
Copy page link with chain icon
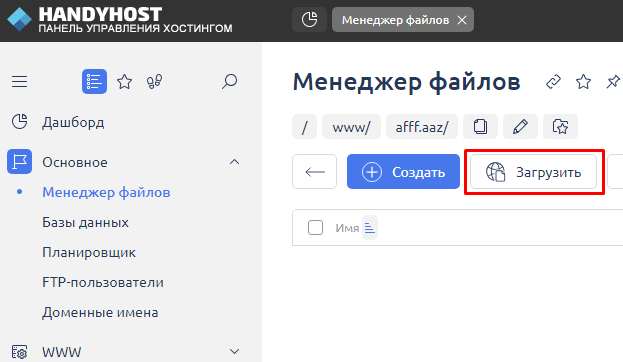(x=553, y=82)
